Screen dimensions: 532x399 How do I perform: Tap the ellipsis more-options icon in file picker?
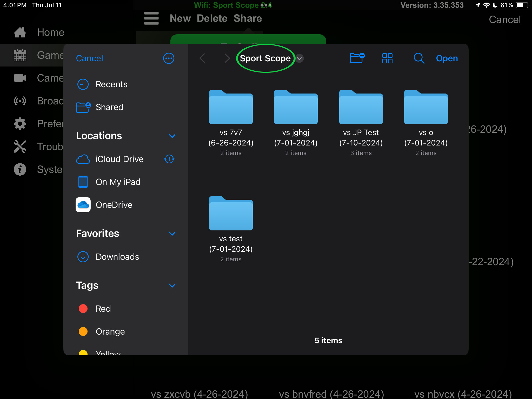[x=169, y=58]
